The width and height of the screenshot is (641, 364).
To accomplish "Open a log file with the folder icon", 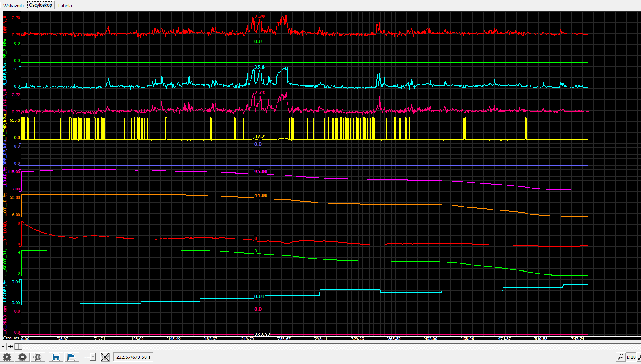I will pos(72,357).
